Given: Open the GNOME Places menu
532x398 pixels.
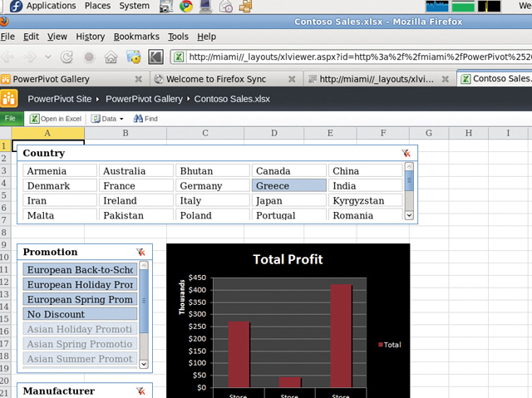Looking at the screenshot, I should coord(98,6).
